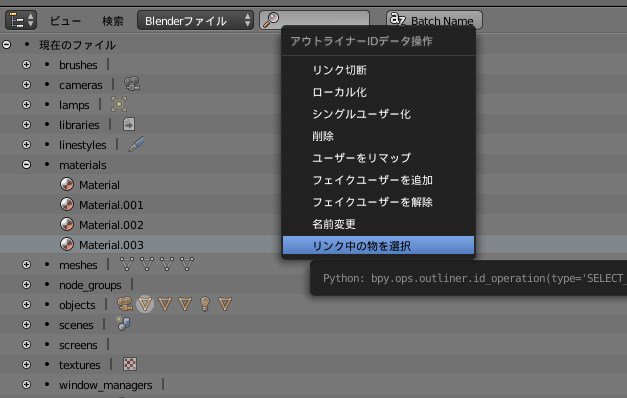Click the last mesh object icon in objects row

(225, 304)
